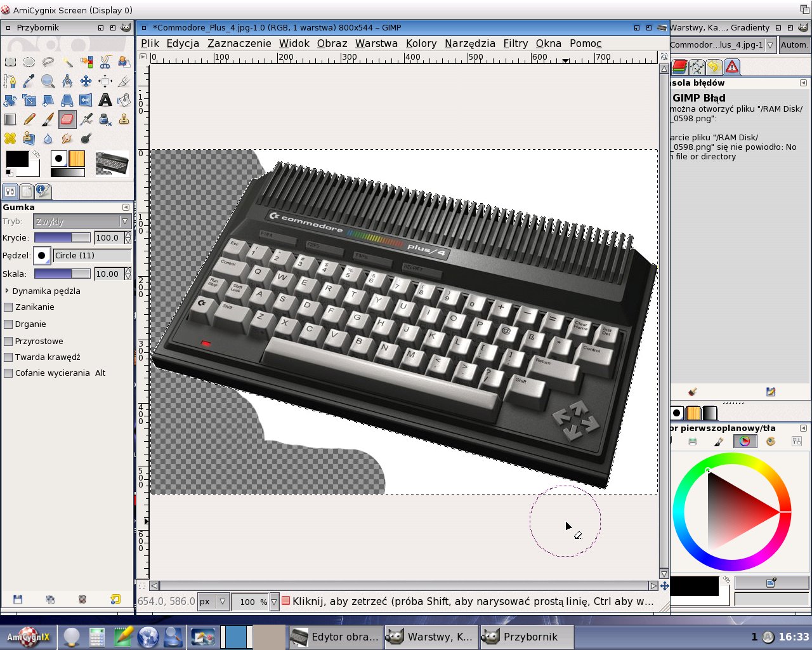Viewport: 812px width, 650px height.
Task: Select the Zoom magnifier tool
Action: pos(48,81)
